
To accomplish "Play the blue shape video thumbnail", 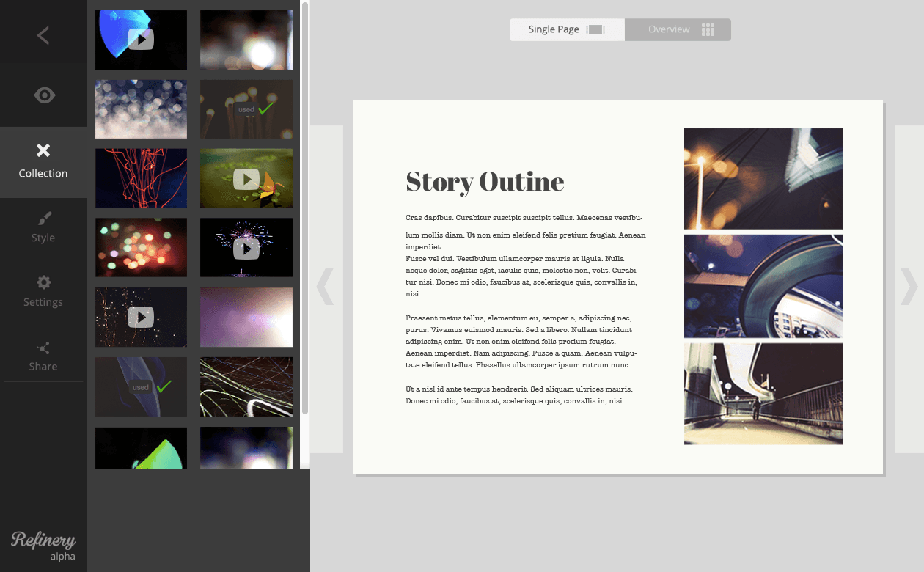I will 141,40.
